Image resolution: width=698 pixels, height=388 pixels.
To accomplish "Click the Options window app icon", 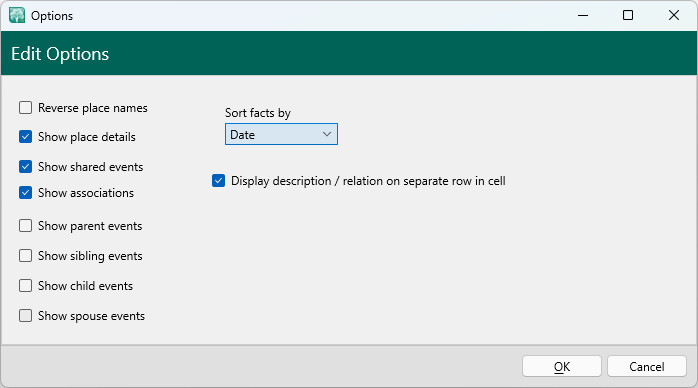I will coord(17,15).
